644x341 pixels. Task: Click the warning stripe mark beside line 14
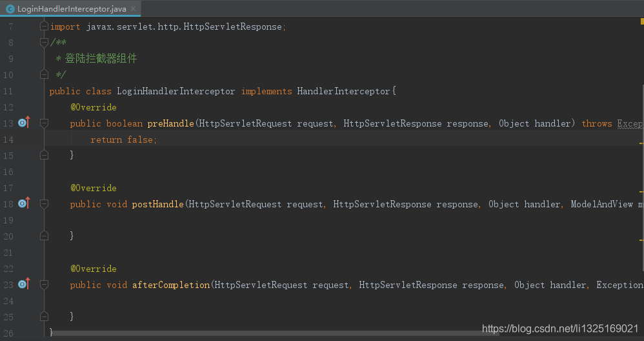(x=641, y=143)
